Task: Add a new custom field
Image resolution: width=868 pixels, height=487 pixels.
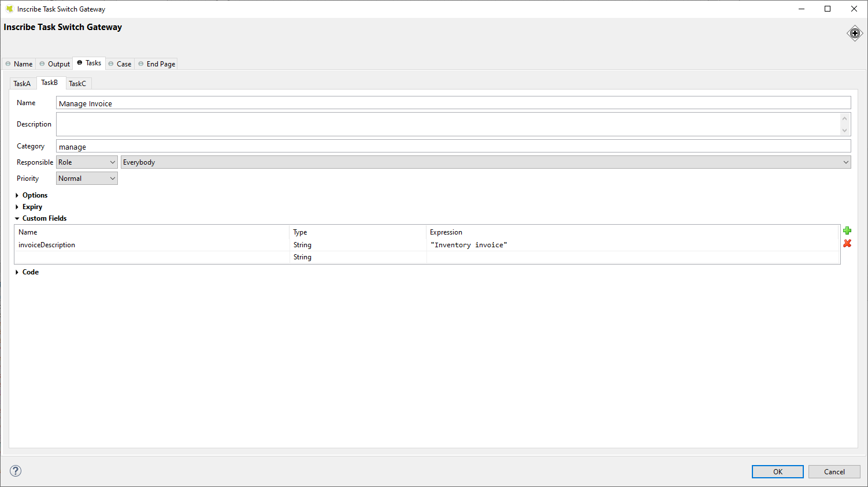Action: click(847, 231)
